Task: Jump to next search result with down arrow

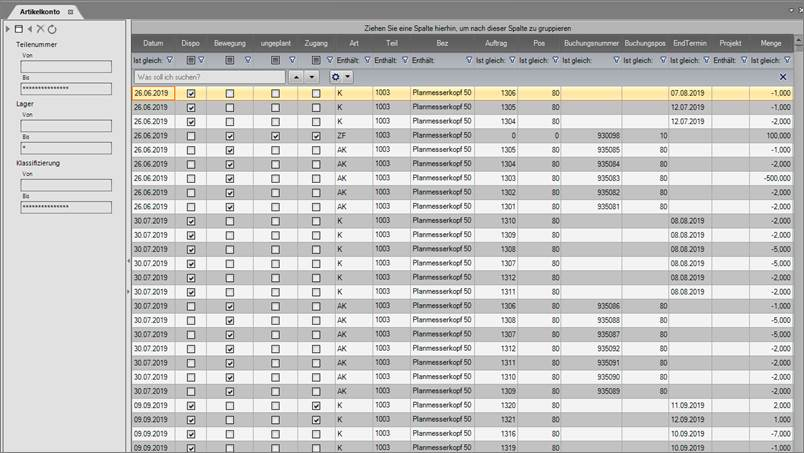Action: tap(312, 77)
